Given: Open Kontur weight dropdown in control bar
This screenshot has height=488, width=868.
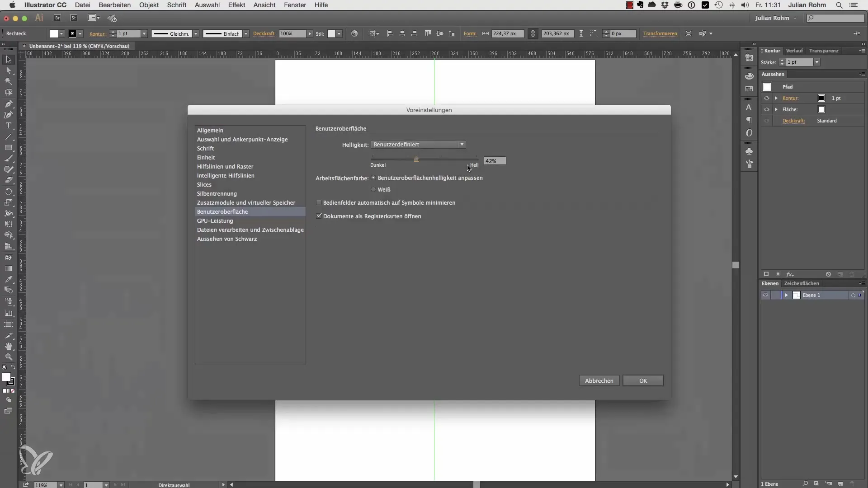Looking at the screenshot, I should (x=144, y=33).
